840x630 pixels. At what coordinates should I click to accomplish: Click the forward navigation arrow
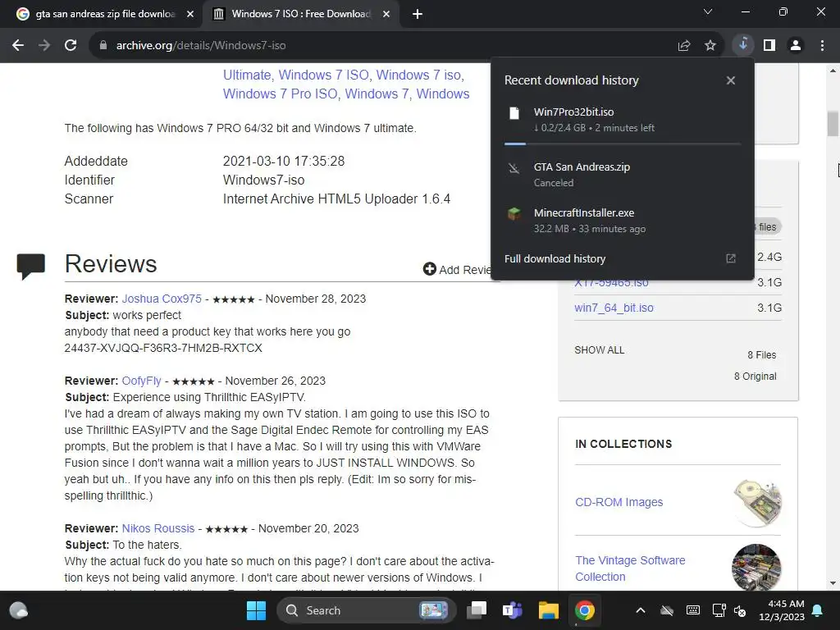click(44, 46)
